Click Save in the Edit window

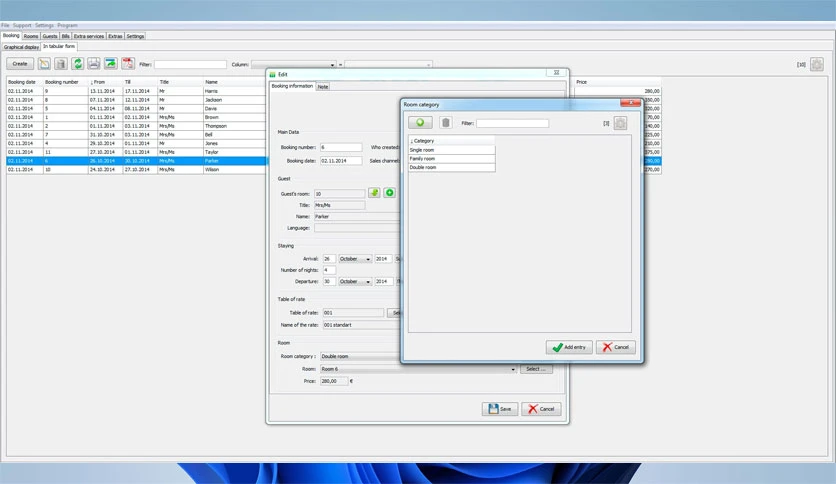click(500, 409)
